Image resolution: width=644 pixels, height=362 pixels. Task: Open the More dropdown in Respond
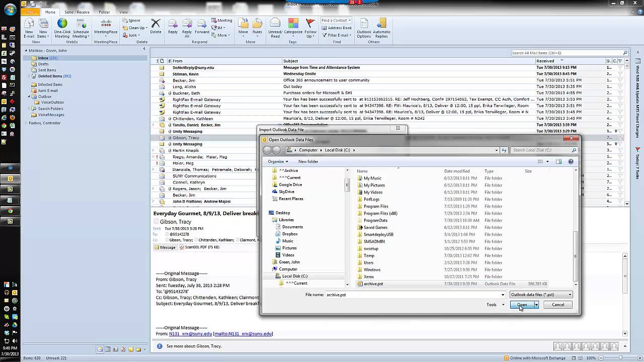[x=221, y=35]
